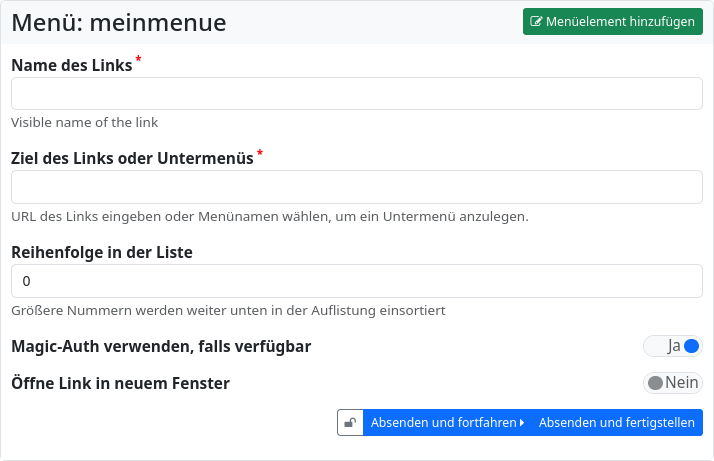Viewport: 714px width, 461px height.
Task: Click the Reihenfolge in der Liste label
Action: tap(102, 252)
